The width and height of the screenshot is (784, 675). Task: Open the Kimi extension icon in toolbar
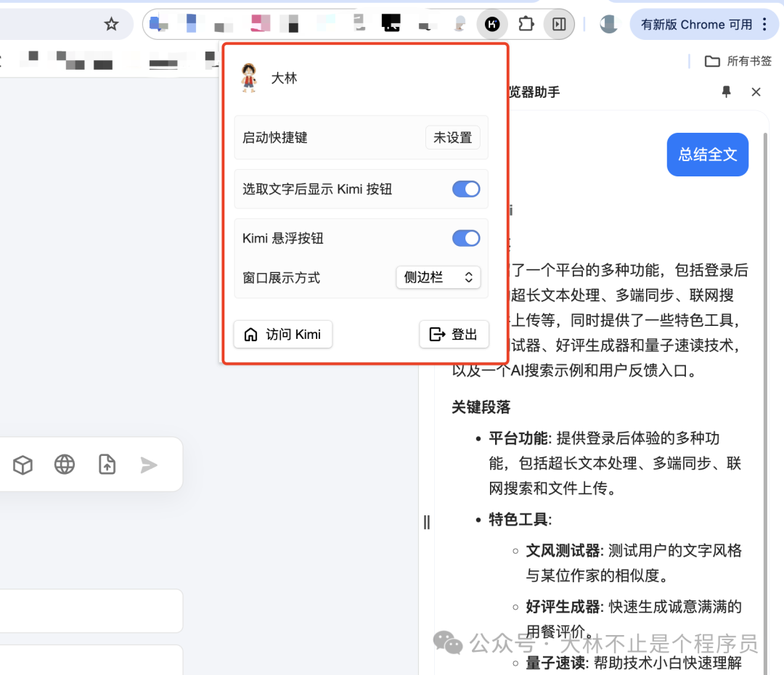pos(492,24)
